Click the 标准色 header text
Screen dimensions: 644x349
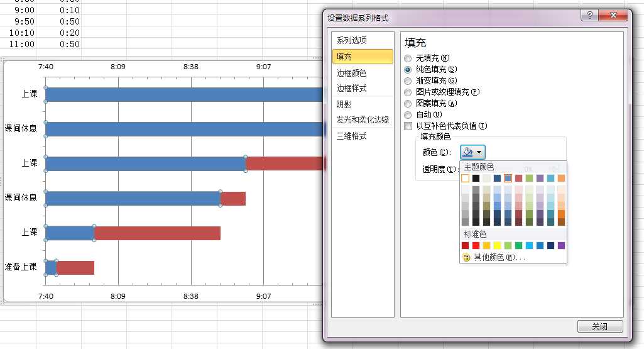point(475,235)
